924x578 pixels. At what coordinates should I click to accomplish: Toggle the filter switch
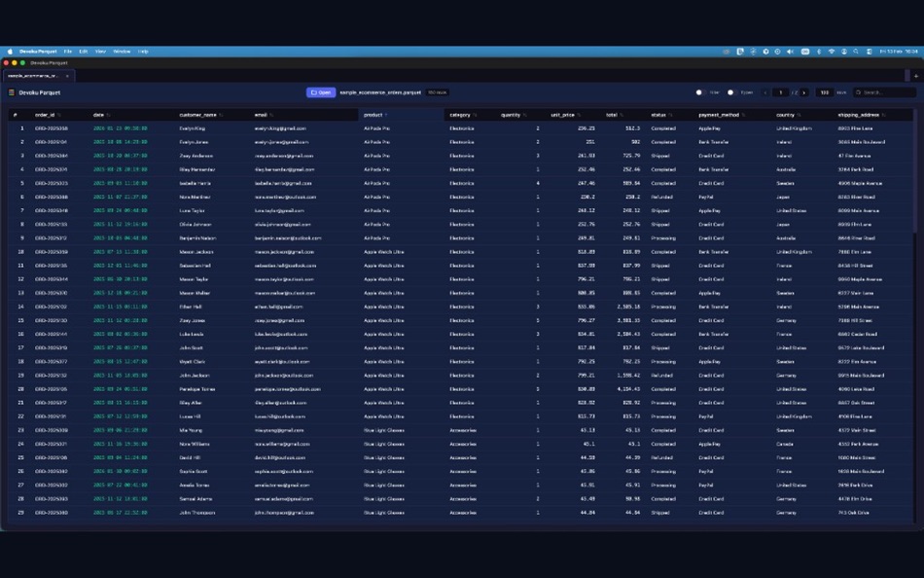click(x=699, y=92)
